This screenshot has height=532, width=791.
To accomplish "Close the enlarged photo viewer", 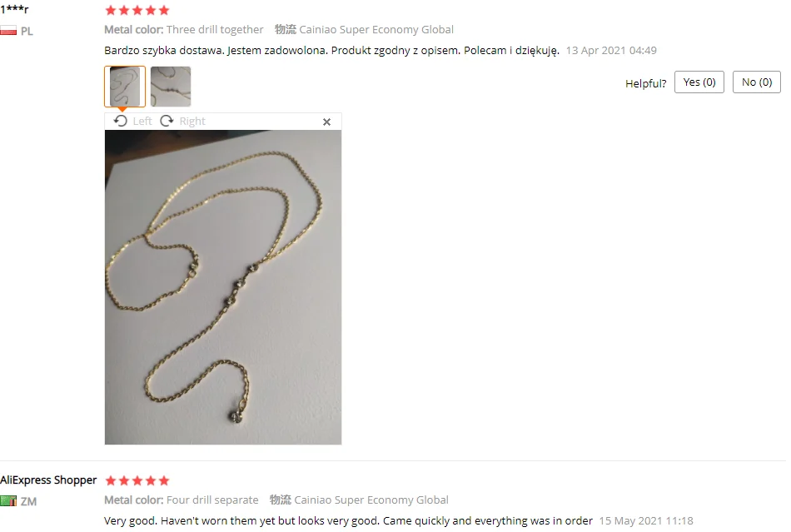I will point(327,122).
